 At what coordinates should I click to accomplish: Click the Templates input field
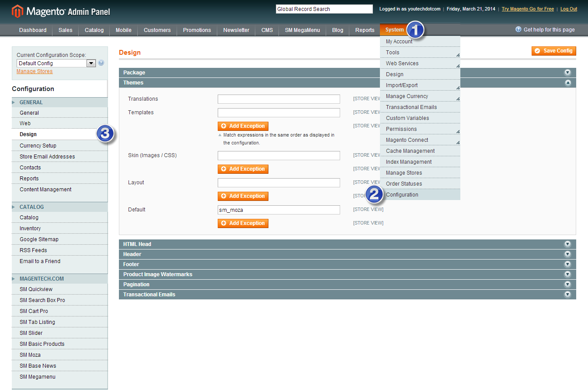click(x=279, y=112)
